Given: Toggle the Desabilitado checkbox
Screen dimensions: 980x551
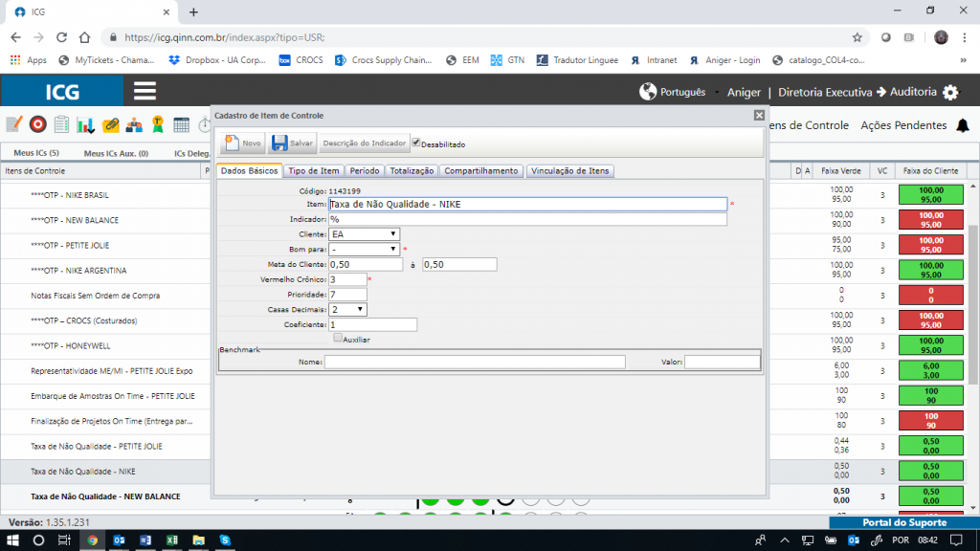Looking at the screenshot, I should 415,143.
